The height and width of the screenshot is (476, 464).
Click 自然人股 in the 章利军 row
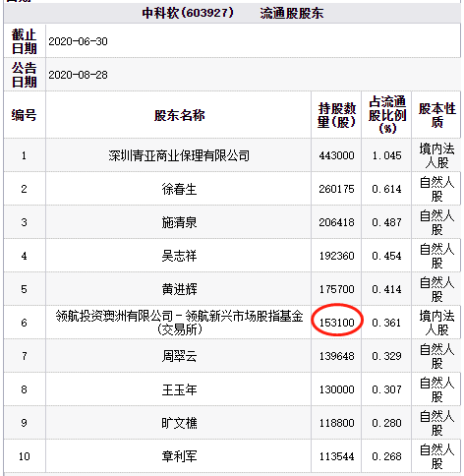(x=437, y=456)
